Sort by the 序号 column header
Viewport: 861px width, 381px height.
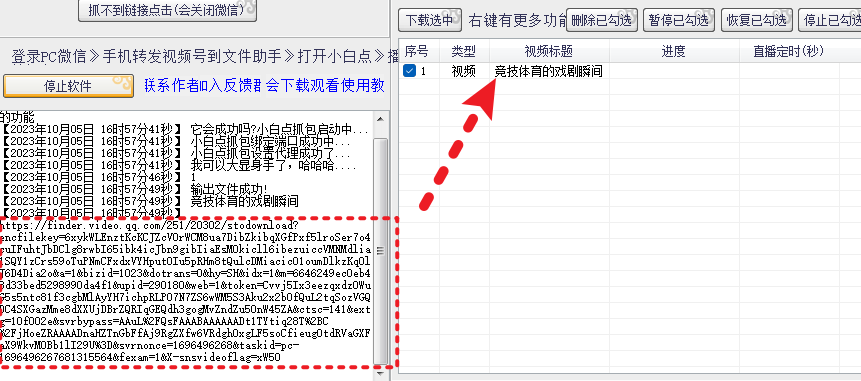tap(416, 52)
